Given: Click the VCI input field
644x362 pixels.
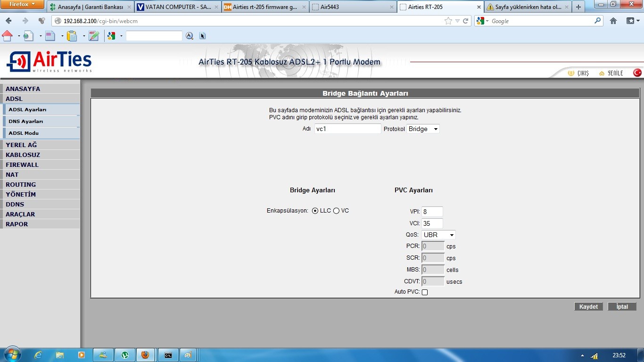Looking at the screenshot, I should click(x=432, y=223).
